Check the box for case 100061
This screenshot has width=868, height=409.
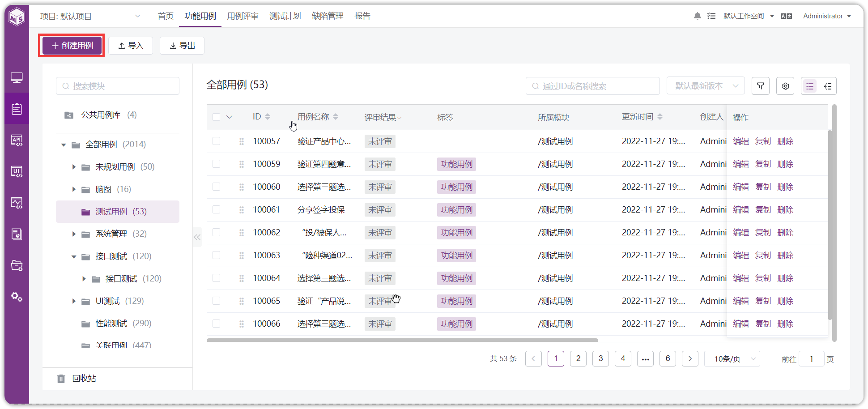click(217, 209)
